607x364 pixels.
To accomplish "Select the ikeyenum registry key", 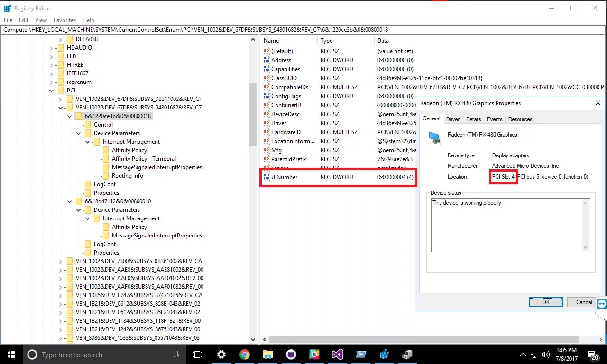I will pyautogui.click(x=79, y=82).
